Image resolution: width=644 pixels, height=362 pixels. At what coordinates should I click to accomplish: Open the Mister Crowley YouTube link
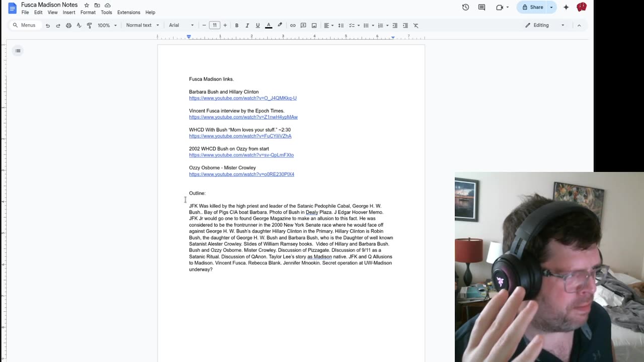click(242, 174)
